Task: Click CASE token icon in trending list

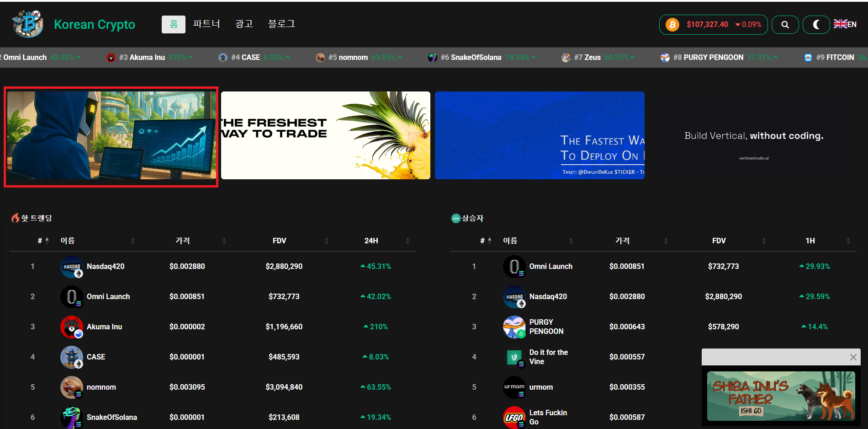Action: tap(72, 357)
